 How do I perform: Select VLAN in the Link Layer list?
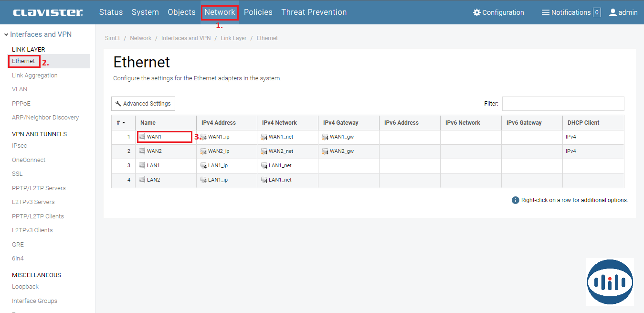click(x=20, y=89)
